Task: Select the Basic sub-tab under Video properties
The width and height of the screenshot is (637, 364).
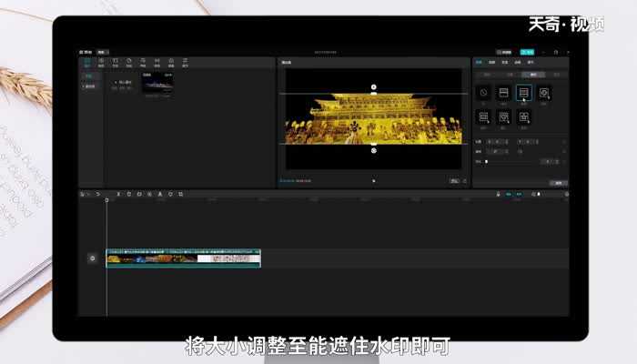Action: click(487, 75)
